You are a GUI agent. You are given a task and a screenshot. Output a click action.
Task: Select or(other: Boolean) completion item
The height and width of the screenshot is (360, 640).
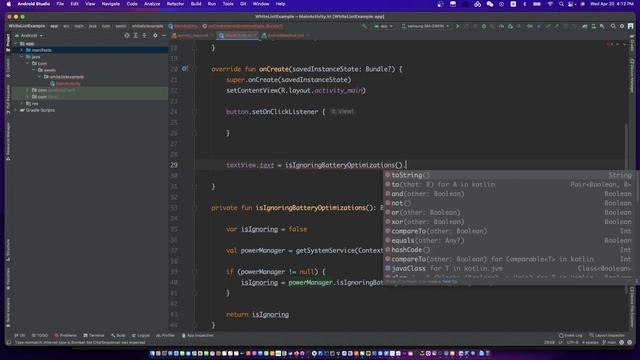coord(509,212)
